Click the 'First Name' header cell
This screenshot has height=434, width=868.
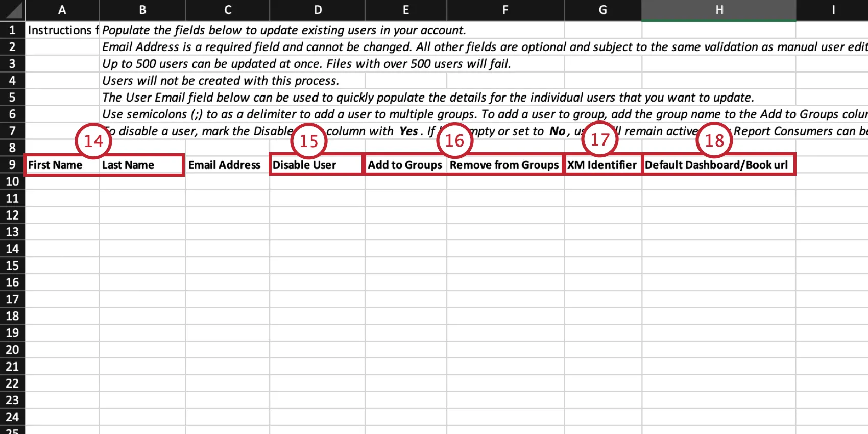[62, 165]
